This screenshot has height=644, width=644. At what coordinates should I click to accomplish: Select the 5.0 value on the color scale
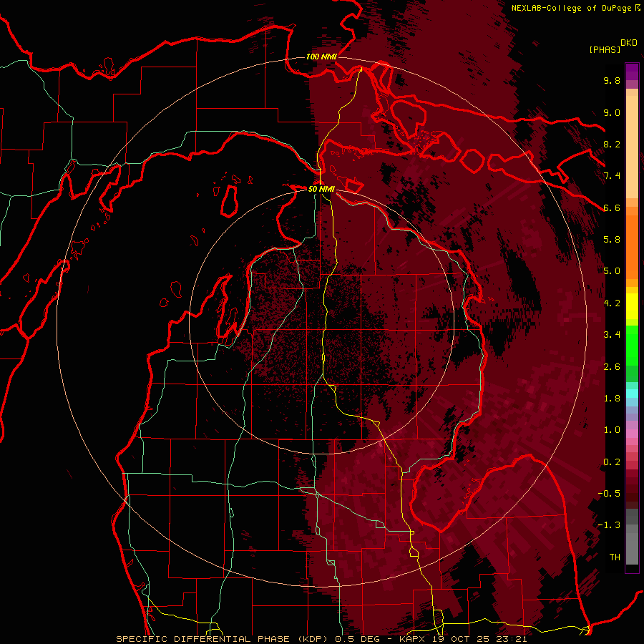(612, 271)
